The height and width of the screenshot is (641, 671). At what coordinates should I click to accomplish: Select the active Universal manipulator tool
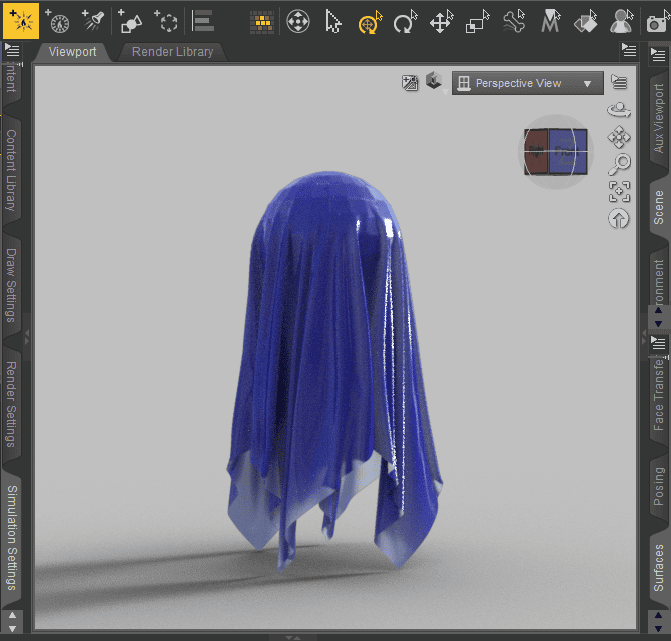tap(370, 22)
